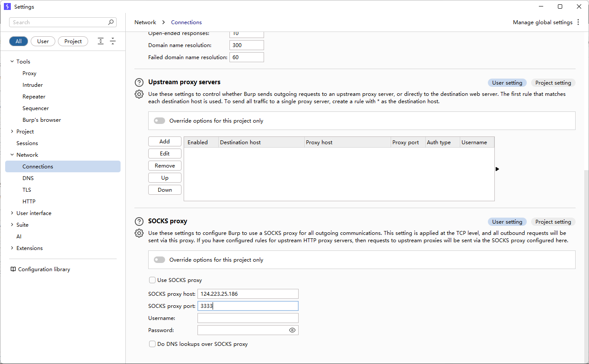
Task: Check Do DNS lookups over SOCKS proxy
Action: pyautogui.click(x=152, y=344)
